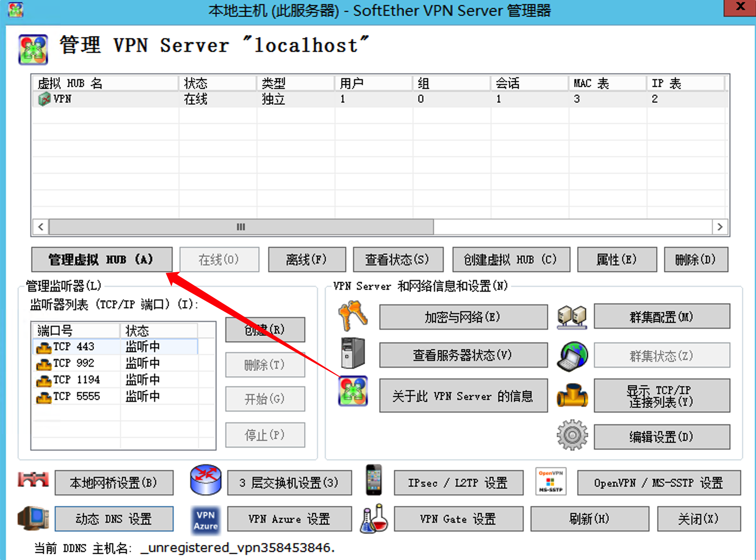
Task: Click the pipe icon beside 显示 TCP/IP 连接列表
Action: coord(572,396)
